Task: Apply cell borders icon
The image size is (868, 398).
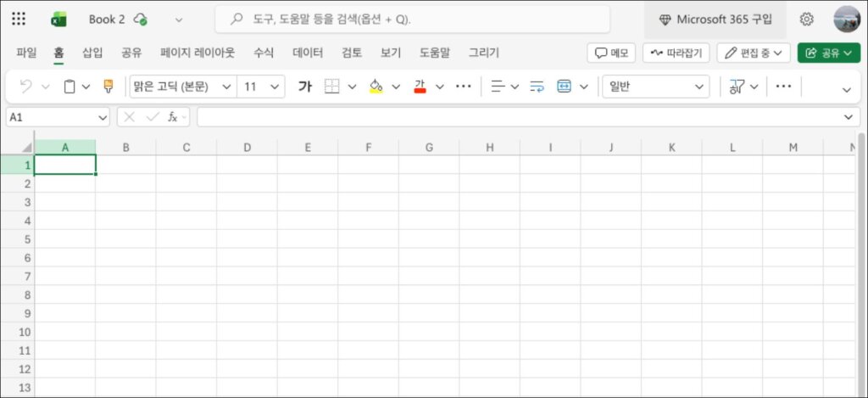Action: tap(331, 87)
